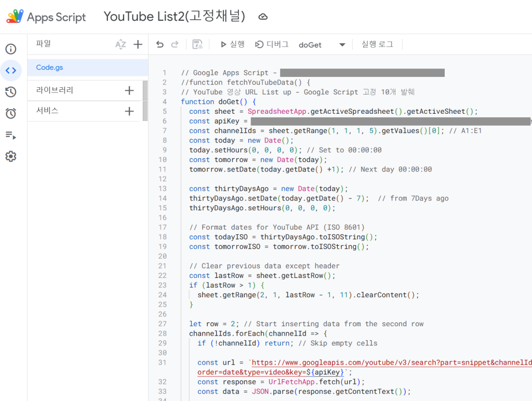
Task: Run the script with 실행 button
Action: pyautogui.click(x=232, y=45)
